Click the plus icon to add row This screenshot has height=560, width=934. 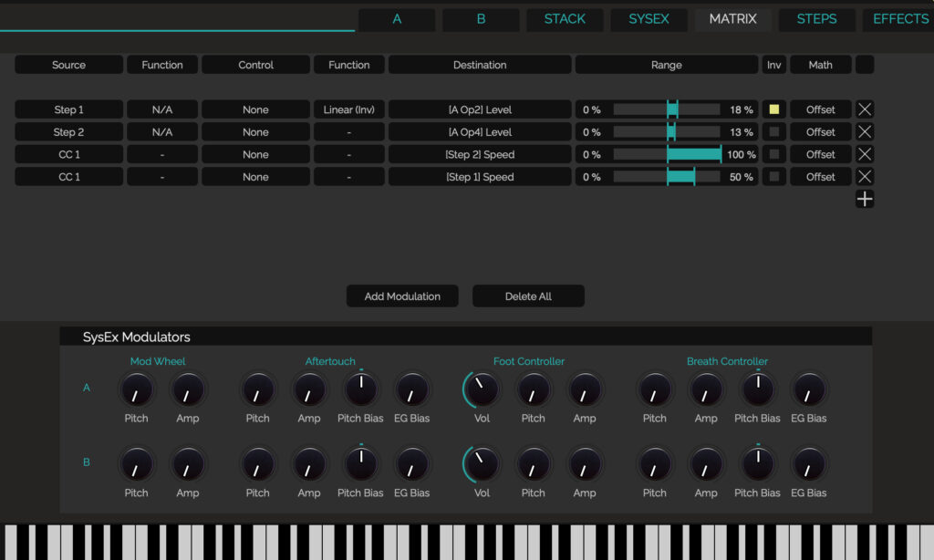coord(865,199)
